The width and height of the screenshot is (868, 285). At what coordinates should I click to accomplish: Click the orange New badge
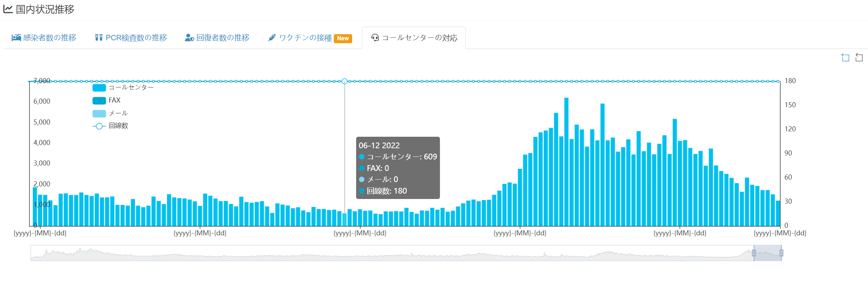(343, 39)
